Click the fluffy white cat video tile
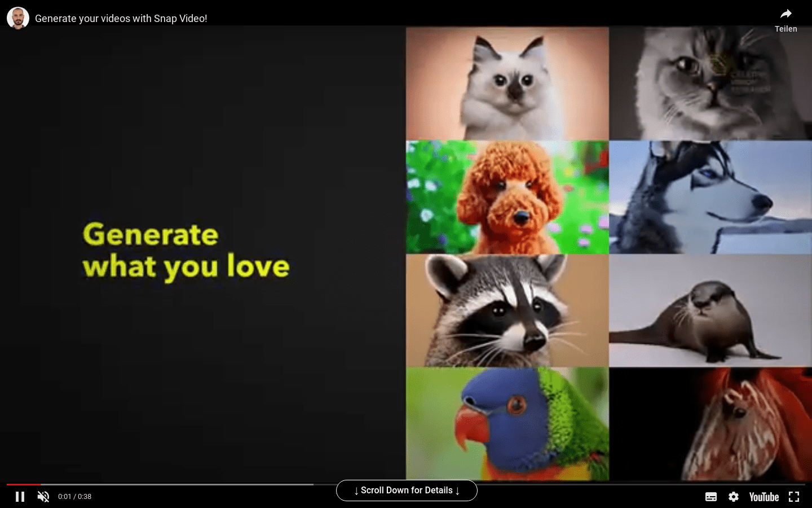The height and width of the screenshot is (508, 812). (507, 84)
